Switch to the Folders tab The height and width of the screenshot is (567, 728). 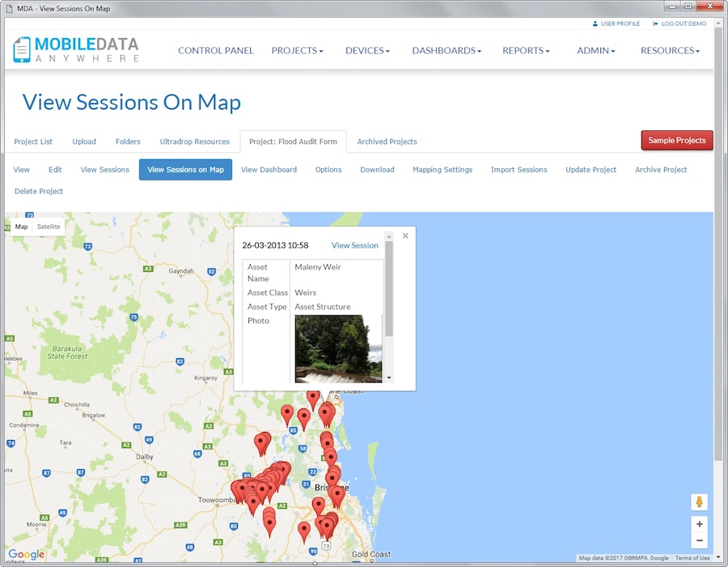[x=128, y=142]
